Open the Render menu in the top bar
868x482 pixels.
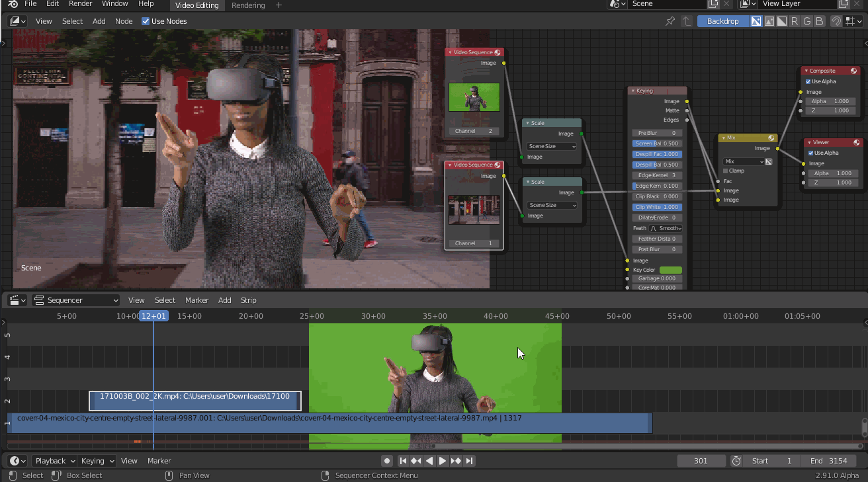(81, 4)
